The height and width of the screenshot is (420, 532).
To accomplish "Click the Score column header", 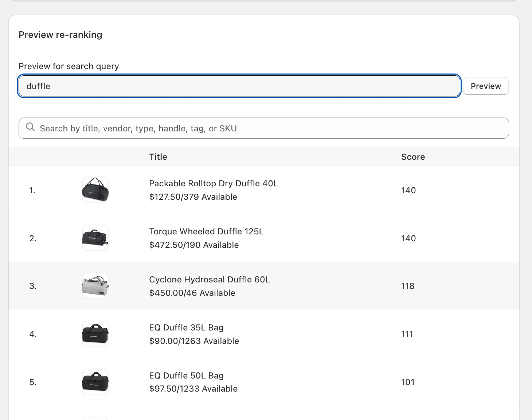I will (413, 157).
